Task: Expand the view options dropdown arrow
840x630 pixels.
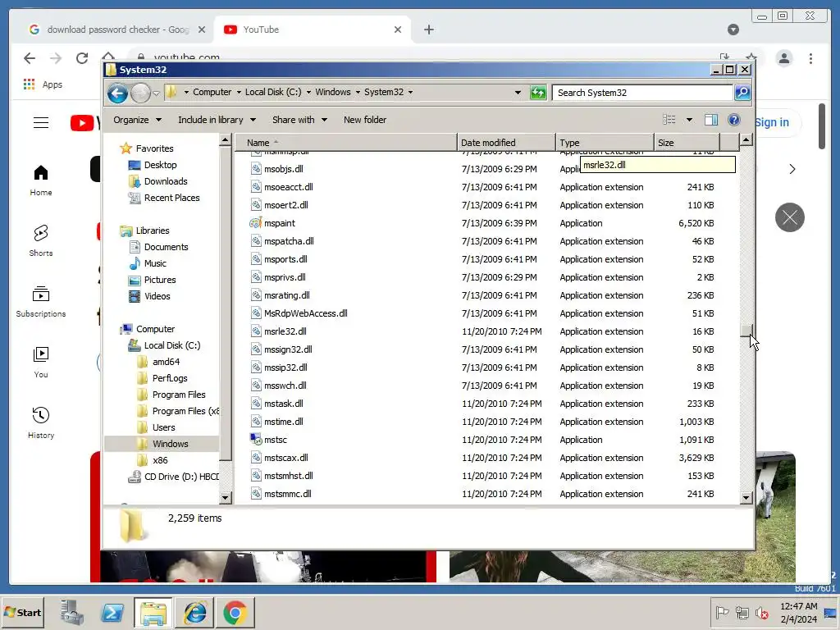Action: click(x=689, y=120)
